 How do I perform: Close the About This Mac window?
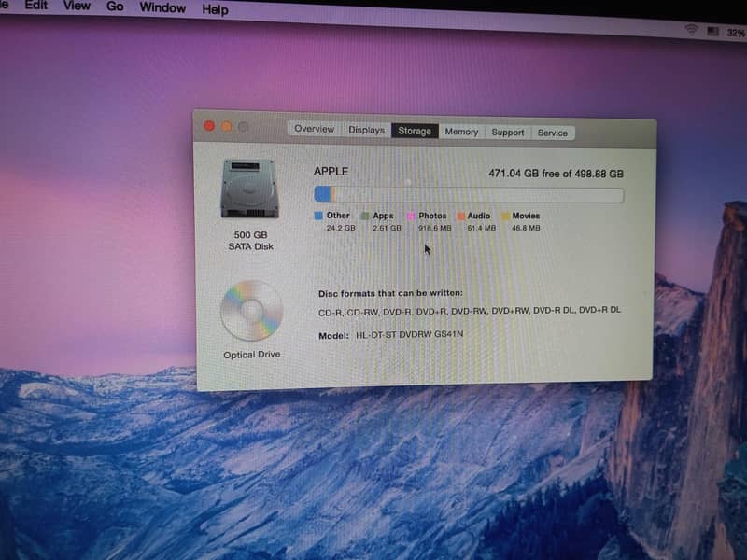(x=209, y=126)
